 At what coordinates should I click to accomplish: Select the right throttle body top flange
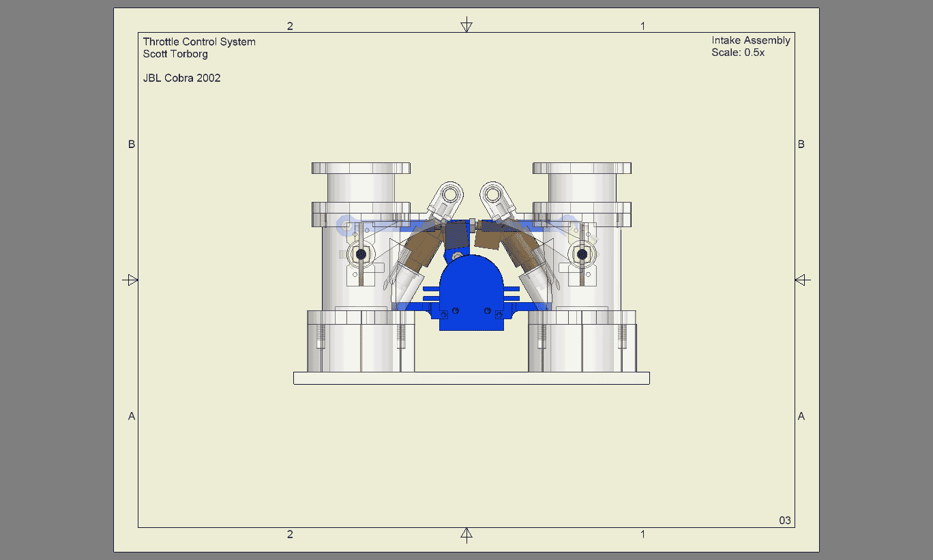(582, 168)
